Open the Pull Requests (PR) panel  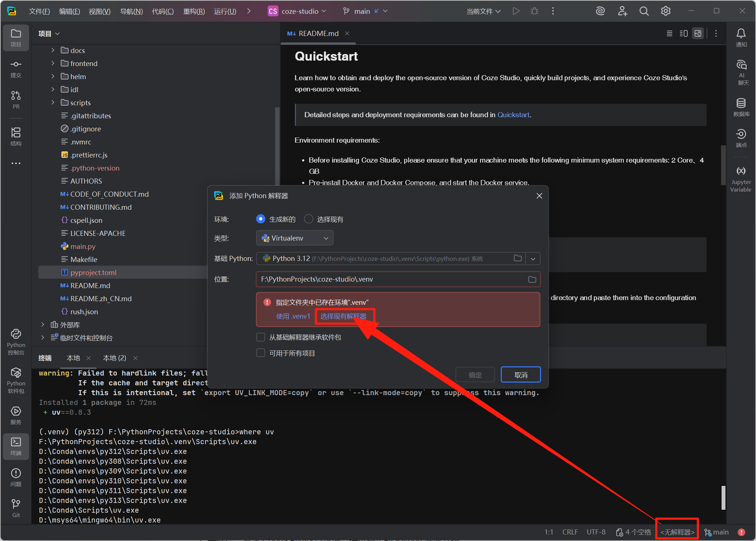tap(16, 100)
